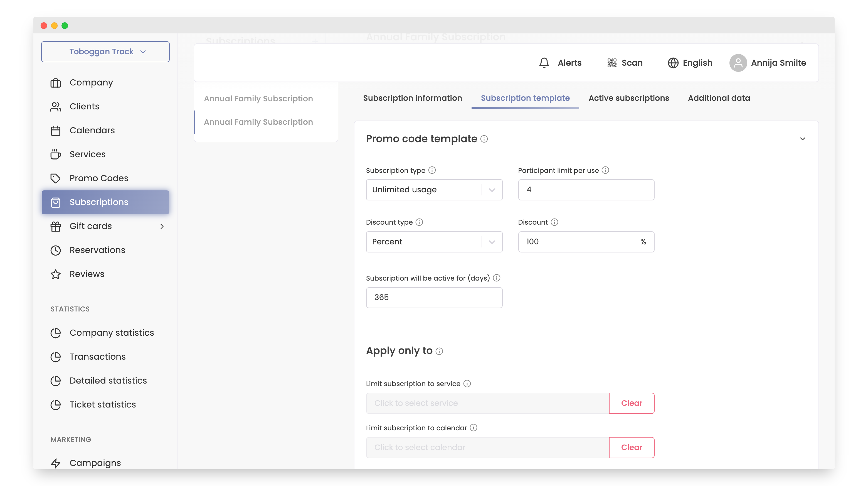Open the Subscription type dropdown
The width and height of the screenshot is (868, 486).
point(434,190)
